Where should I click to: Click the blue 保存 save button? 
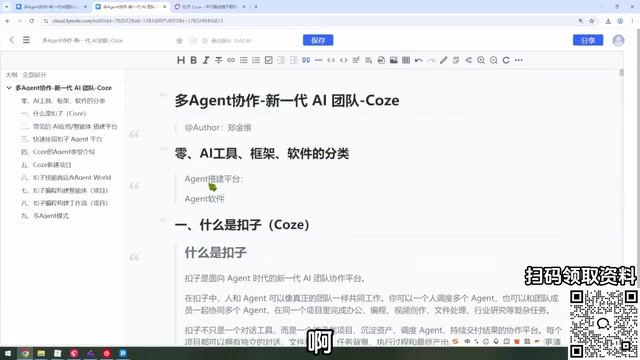tap(318, 40)
